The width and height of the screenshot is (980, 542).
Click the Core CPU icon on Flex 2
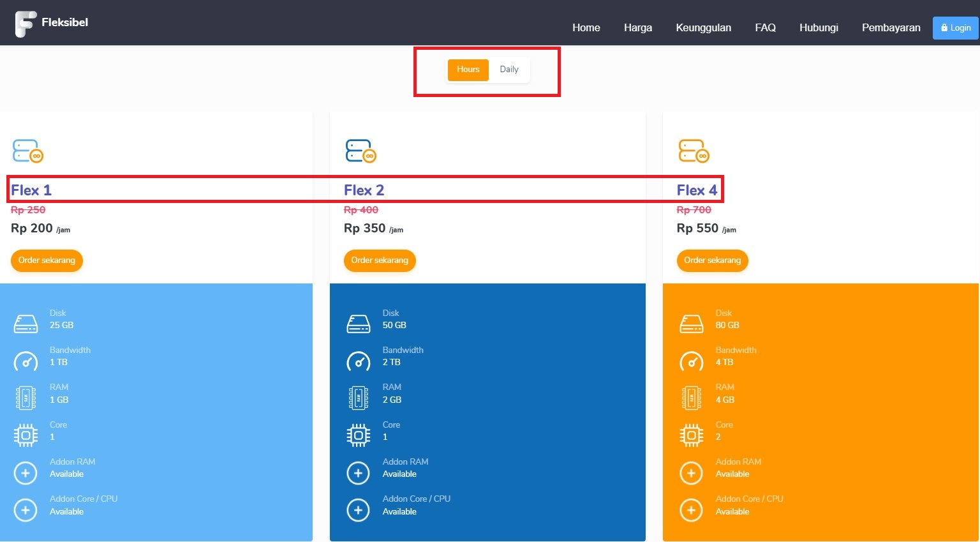pos(358,435)
